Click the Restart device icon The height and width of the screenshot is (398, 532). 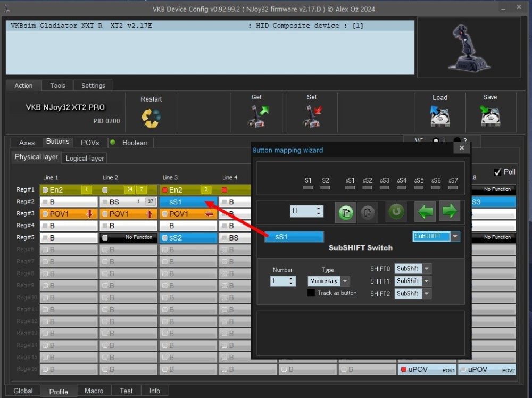click(x=151, y=118)
